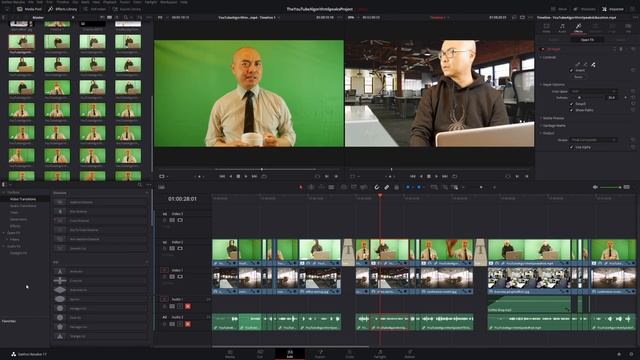The width and height of the screenshot is (640, 360).
Task: Open the Effects Library panel button
Action: coord(62,9)
